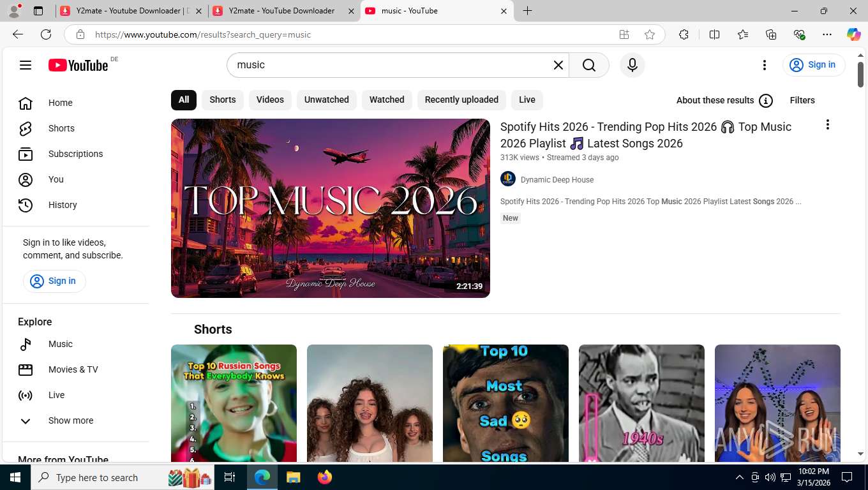Open File Explorer from the taskbar
The image size is (868, 490).
click(293, 477)
